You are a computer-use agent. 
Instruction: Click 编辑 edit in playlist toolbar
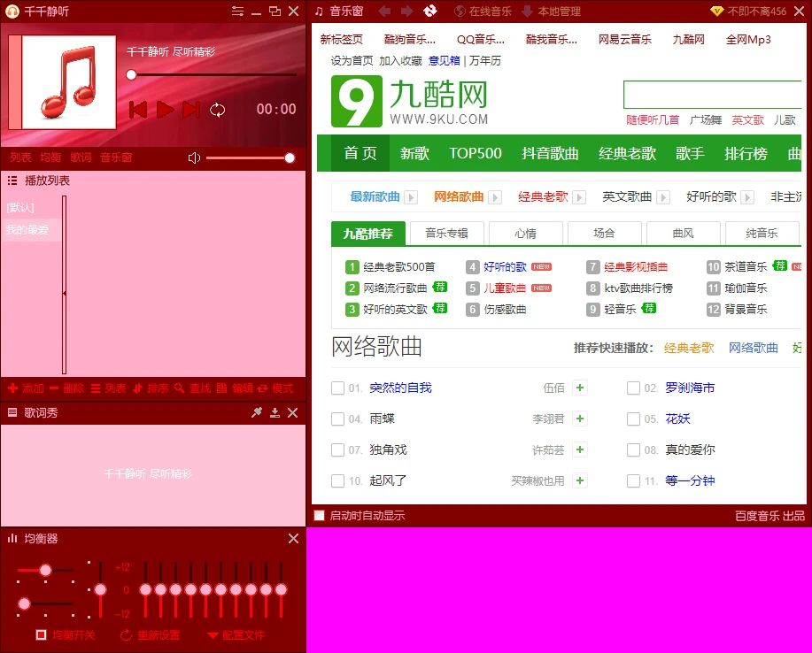click(235, 388)
